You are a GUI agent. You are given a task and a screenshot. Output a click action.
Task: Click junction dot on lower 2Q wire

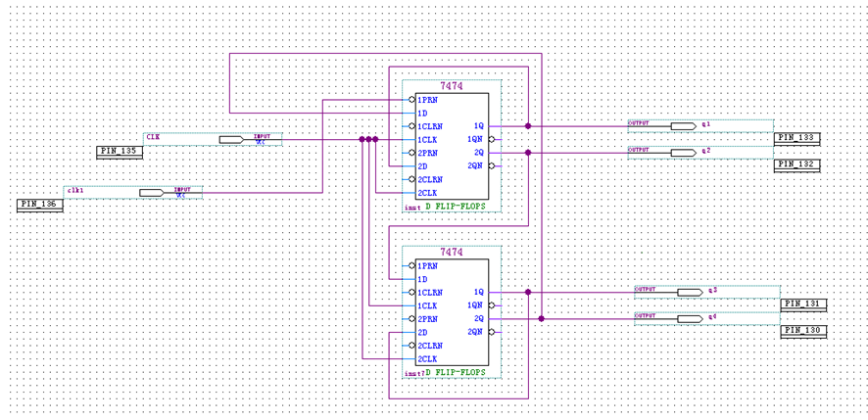coord(541,319)
